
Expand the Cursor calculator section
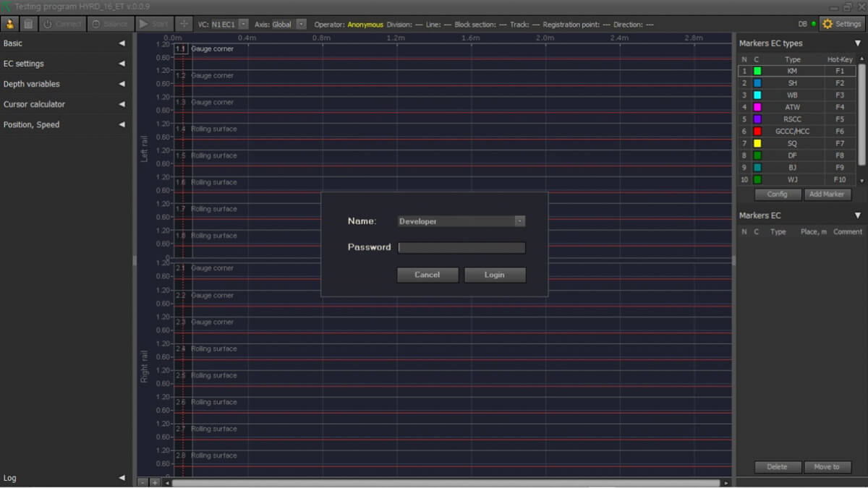(x=122, y=104)
